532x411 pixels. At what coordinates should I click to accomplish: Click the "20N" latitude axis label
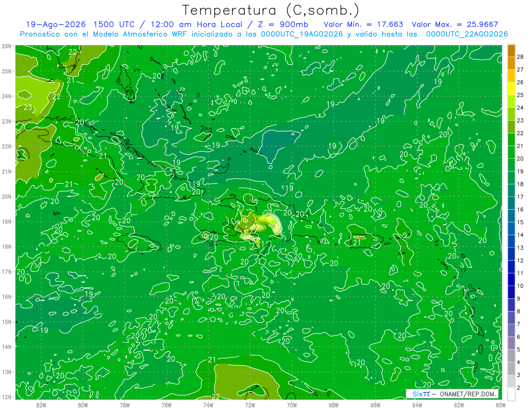[x=7, y=196]
